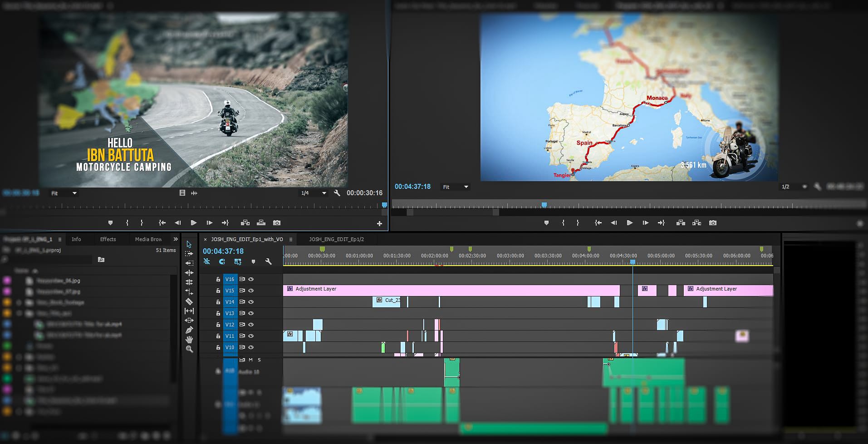
Task: Click Export Frame camera in Source monitor
Action: click(277, 223)
